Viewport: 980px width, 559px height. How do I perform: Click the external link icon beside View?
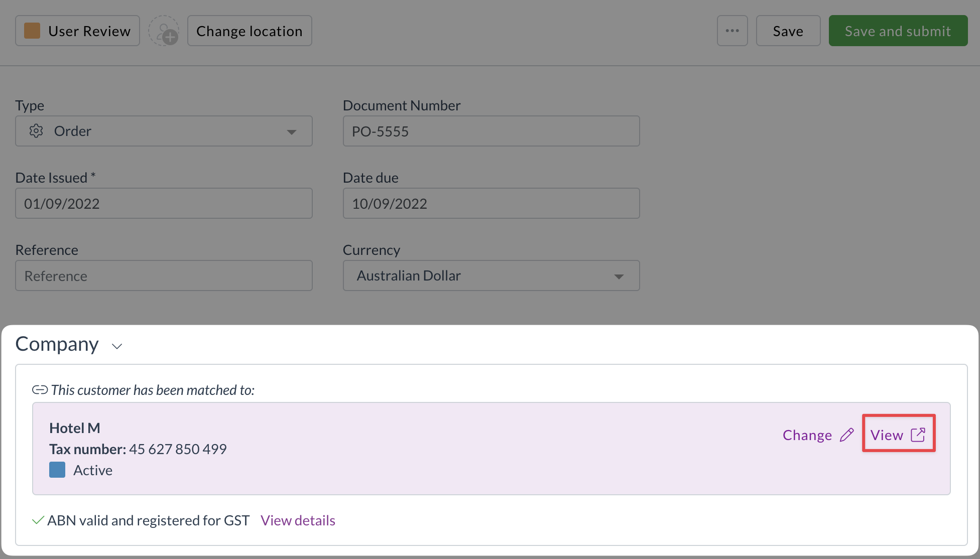point(918,435)
